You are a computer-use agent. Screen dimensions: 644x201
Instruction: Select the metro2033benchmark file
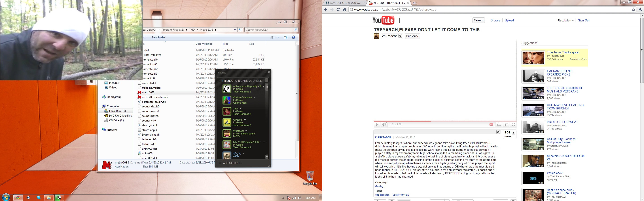[155, 97]
